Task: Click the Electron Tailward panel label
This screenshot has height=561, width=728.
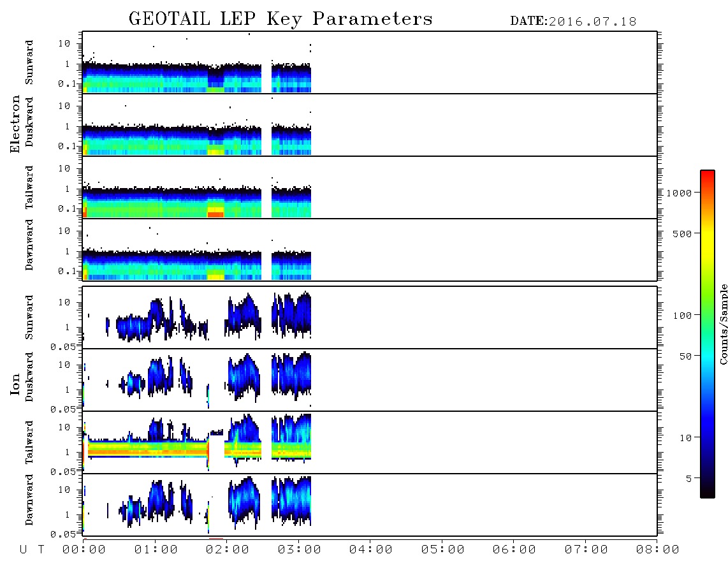Action: point(29,187)
